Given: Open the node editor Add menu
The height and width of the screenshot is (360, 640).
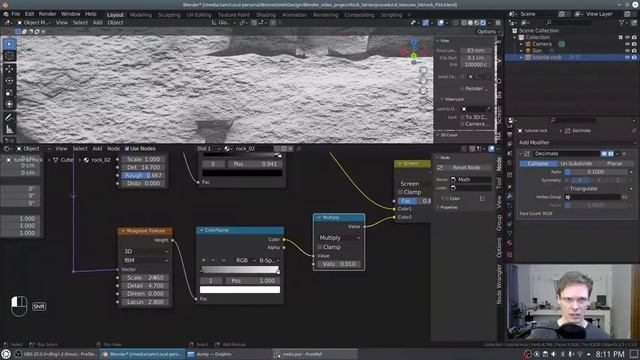Looking at the screenshot, I should coord(97,149).
